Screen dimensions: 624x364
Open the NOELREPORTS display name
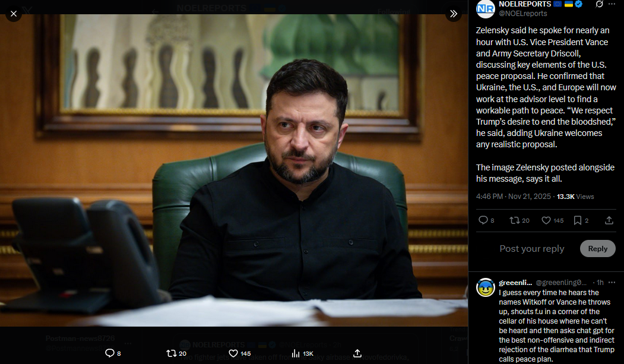(x=525, y=4)
